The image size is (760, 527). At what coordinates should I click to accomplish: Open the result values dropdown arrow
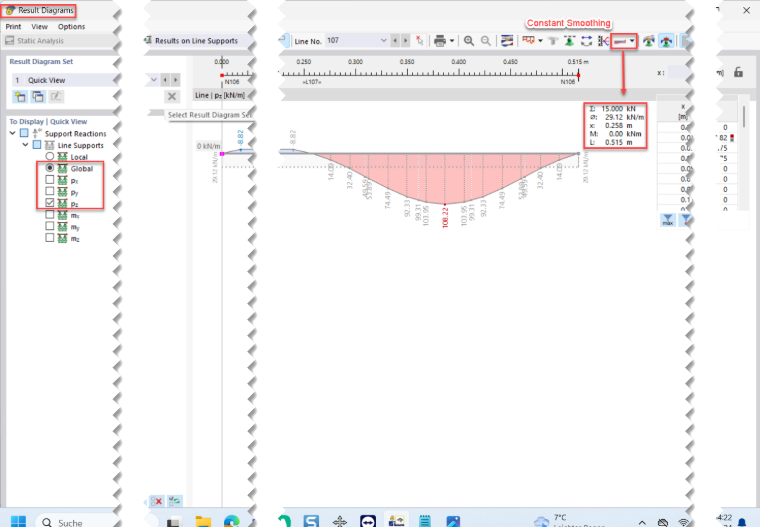(x=540, y=41)
